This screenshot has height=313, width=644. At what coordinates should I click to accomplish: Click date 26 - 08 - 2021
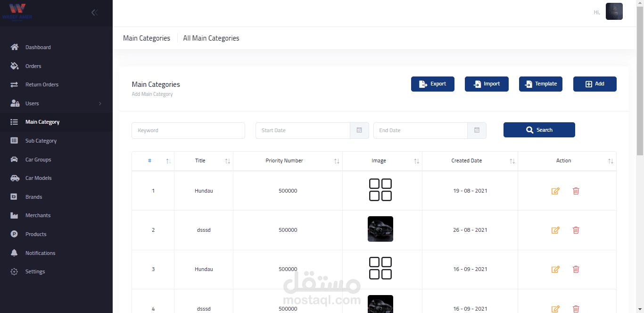pyautogui.click(x=470, y=230)
